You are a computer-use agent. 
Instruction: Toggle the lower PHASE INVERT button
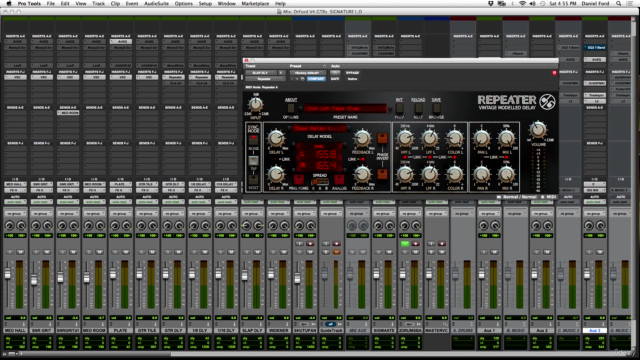[382, 175]
